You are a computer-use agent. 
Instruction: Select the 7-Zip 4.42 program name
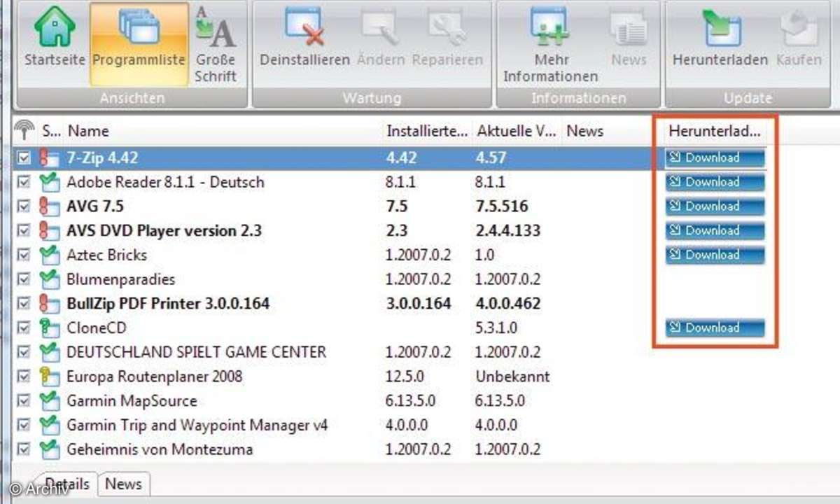(102, 158)
